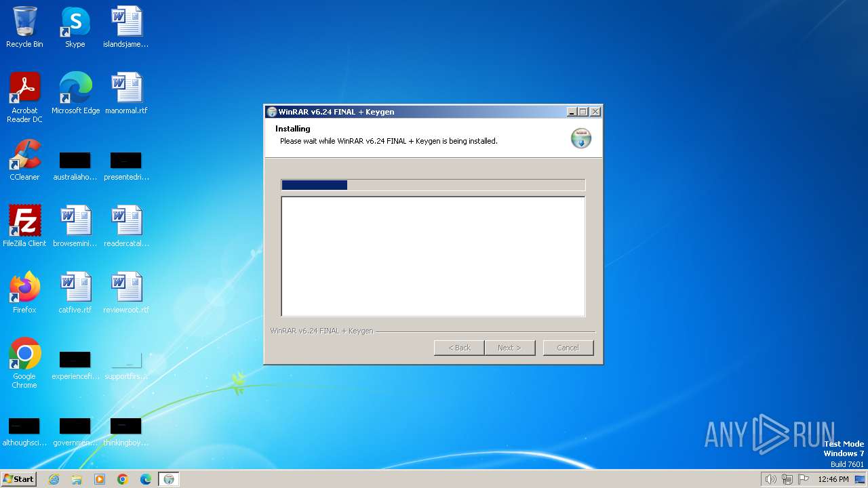
Task: Click the Show desktop button
Action: tap(860, 479)
